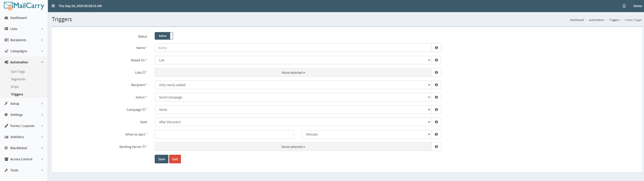Open Segments submenu item
Image resolution: width=644 pixels, height=181 pixels.
tap(18, 79)
